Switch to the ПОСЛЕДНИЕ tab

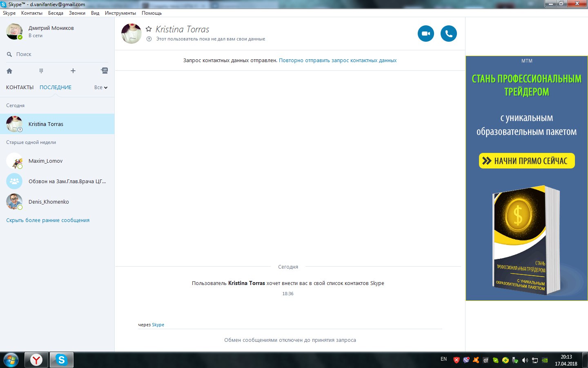[56, 87]
